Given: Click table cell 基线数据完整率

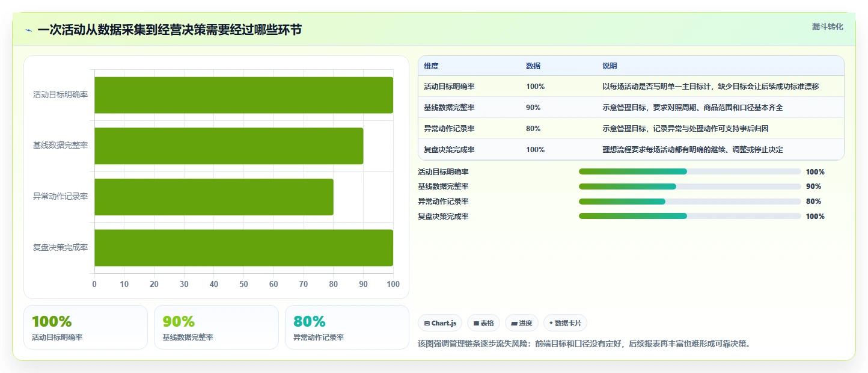Looking at the screenshot, I should pyautogui.click(x=450, y=108).
